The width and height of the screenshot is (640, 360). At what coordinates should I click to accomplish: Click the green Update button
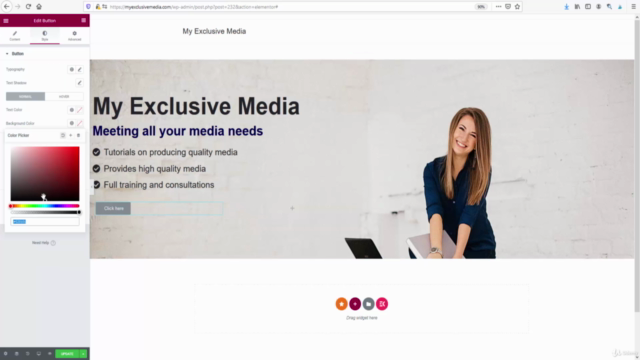pos(67,353)
